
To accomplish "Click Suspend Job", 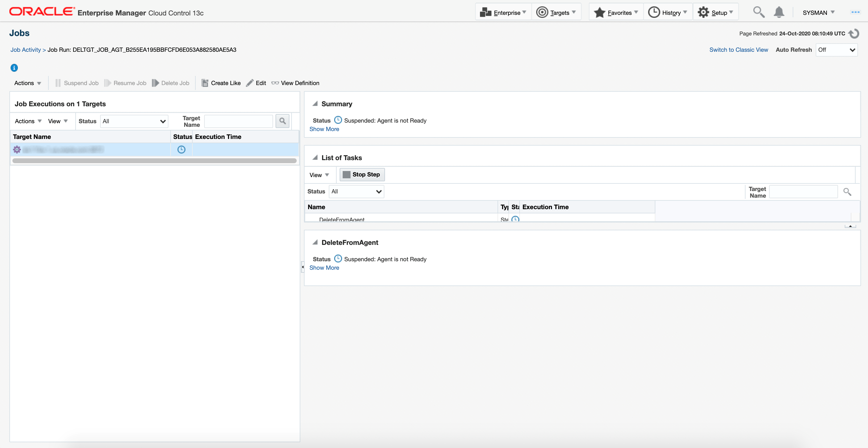I will point(77,83).
